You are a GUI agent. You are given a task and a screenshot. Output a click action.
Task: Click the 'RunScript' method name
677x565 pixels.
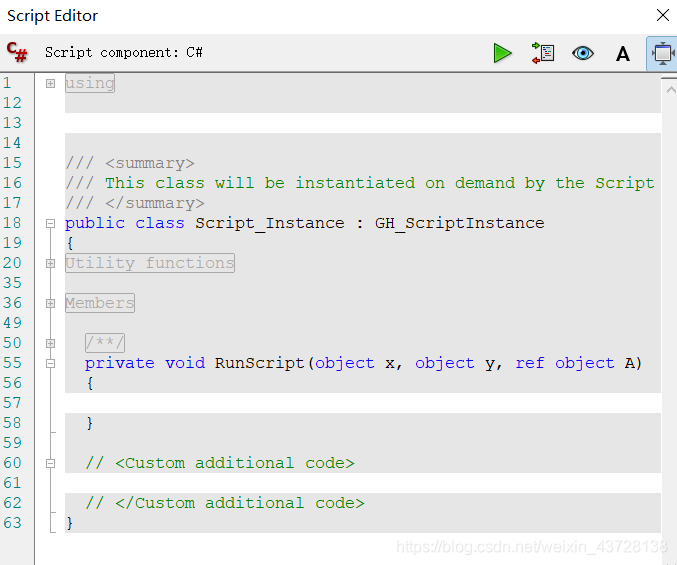pos(259,363)
